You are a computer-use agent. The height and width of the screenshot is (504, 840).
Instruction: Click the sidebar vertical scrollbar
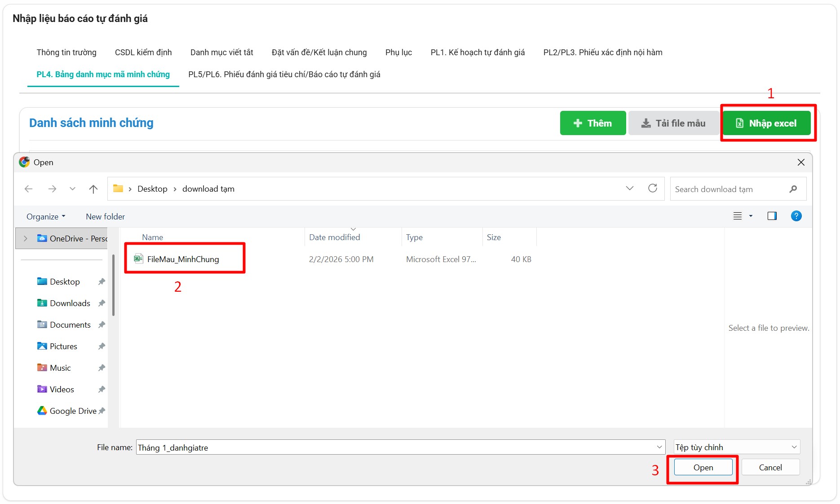click(x=113, y=287)
